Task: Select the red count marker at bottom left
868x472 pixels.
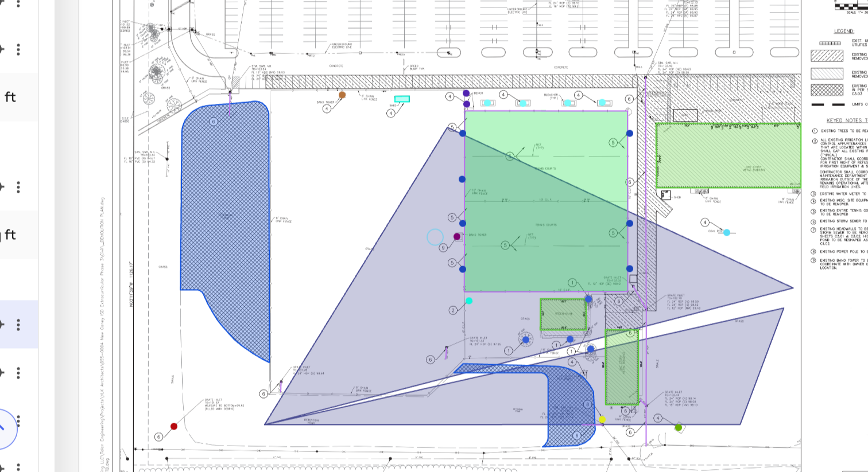Action: click(174, 426)
